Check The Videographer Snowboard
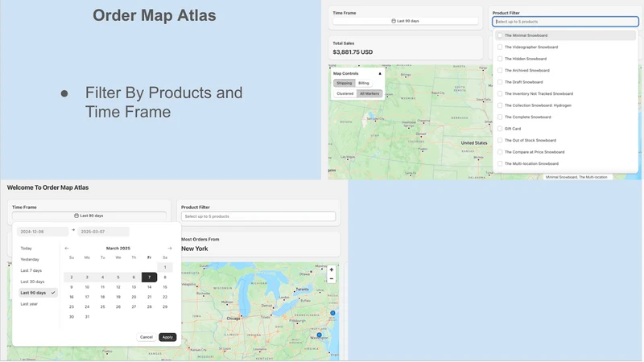Screen dimensions: 644x362 click(x=500, y=47)
